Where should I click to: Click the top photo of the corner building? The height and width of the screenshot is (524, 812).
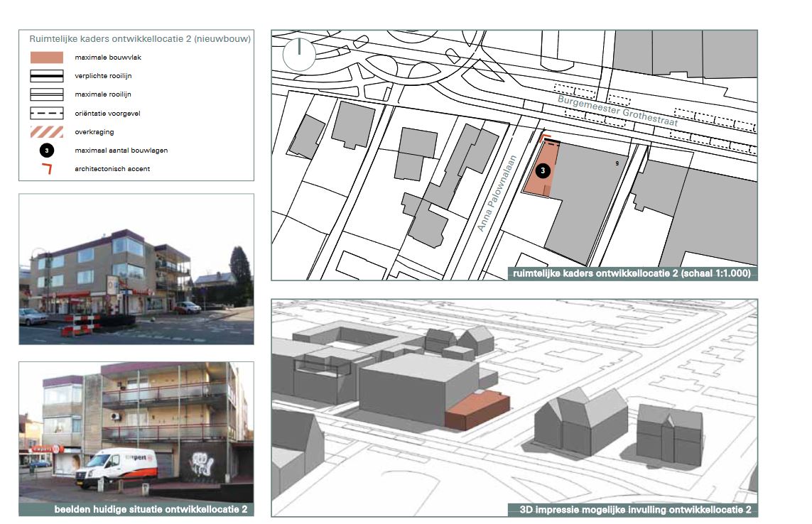pos(136,269)
